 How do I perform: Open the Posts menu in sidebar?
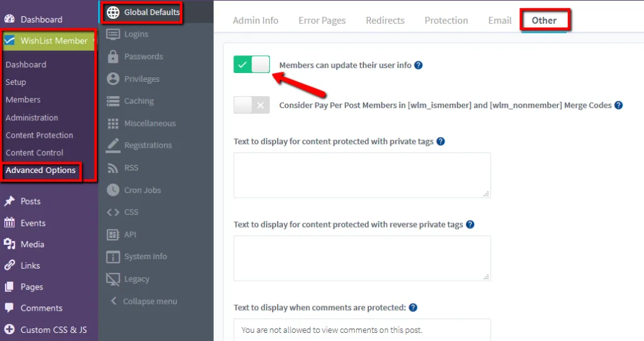[x=30, y=201]
